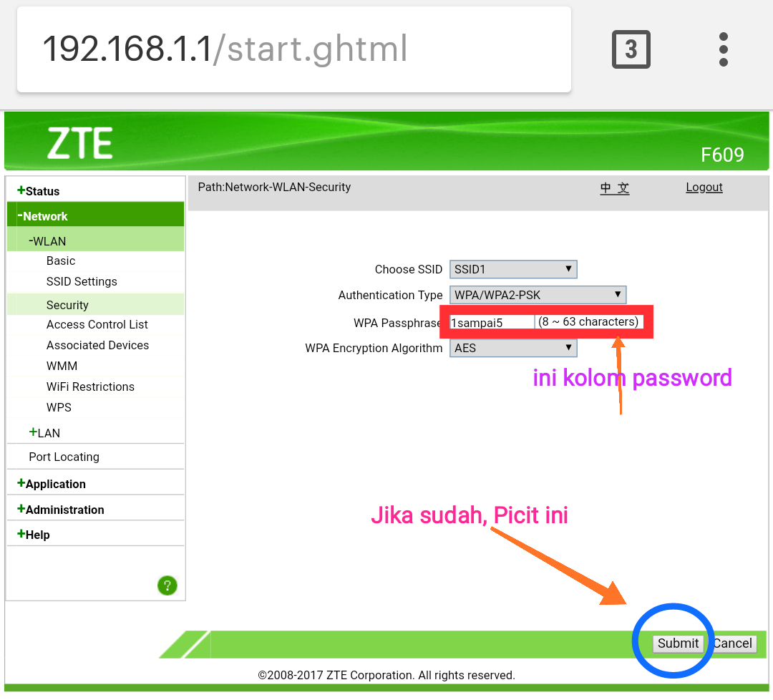This screenshot has width=773, height=700.
Task: Open the Authentication Type dropdown
Action: click(x=538, y=295)
